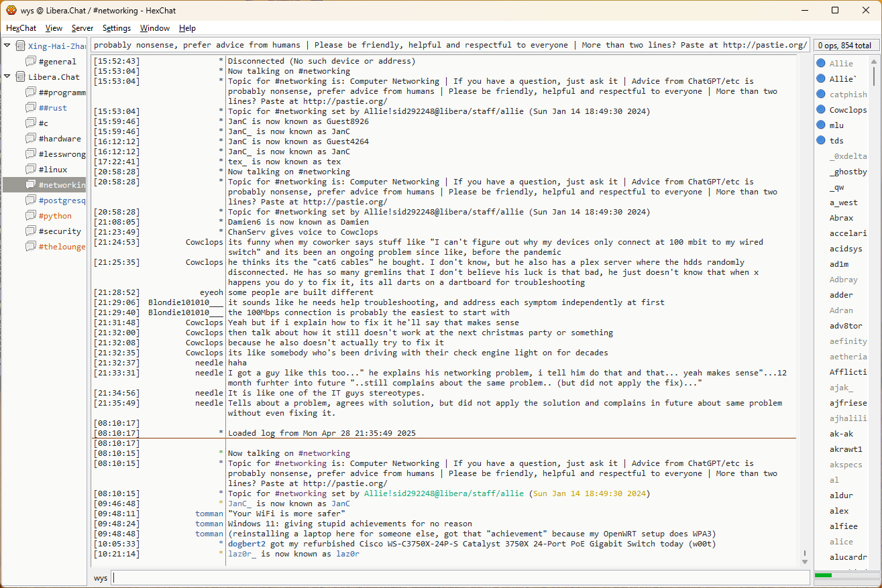This screenshot has height=588, width=882.
Task: Switch to the #linux channel
Action: (52, 170)
